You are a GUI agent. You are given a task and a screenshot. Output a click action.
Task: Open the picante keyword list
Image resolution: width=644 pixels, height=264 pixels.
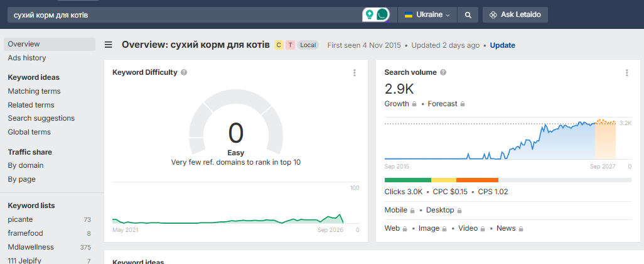pos(20,219)
